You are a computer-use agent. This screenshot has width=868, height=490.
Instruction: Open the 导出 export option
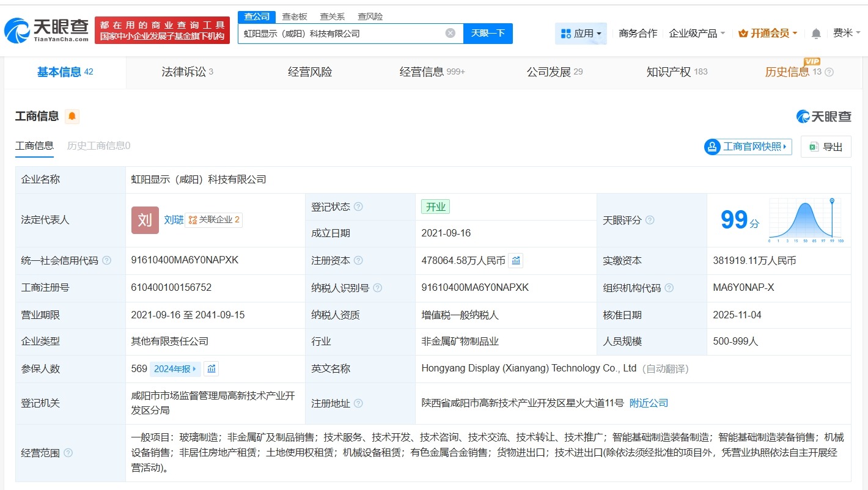click(826, 146)
